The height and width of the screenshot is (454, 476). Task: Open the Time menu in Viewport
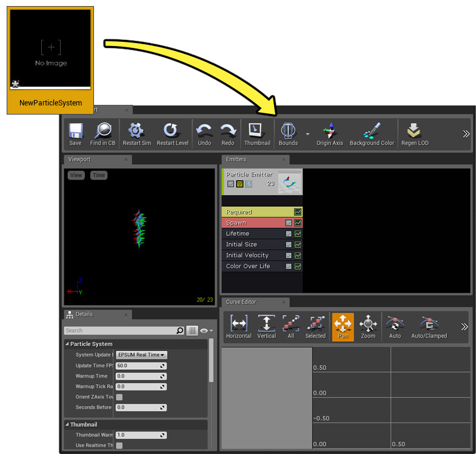tap(99, 175)
